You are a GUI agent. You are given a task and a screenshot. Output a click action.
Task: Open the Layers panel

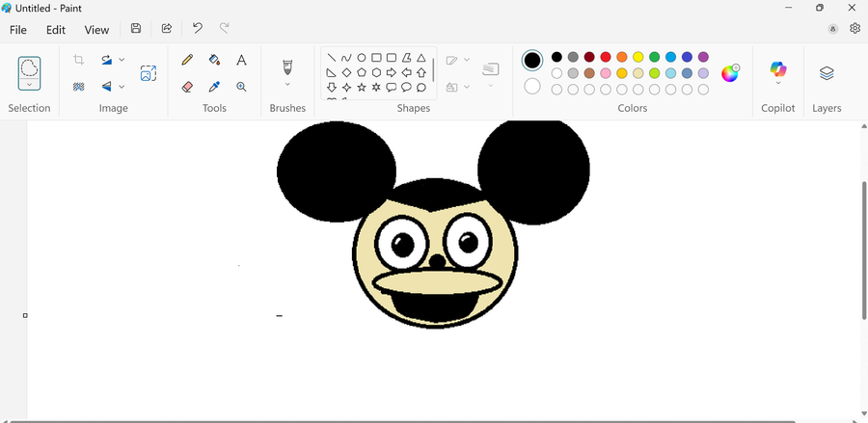[x=827, y=73]
